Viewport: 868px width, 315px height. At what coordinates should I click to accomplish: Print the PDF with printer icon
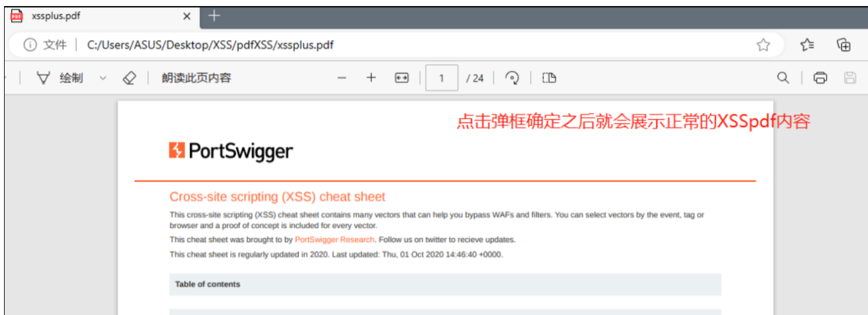point(820,78)
